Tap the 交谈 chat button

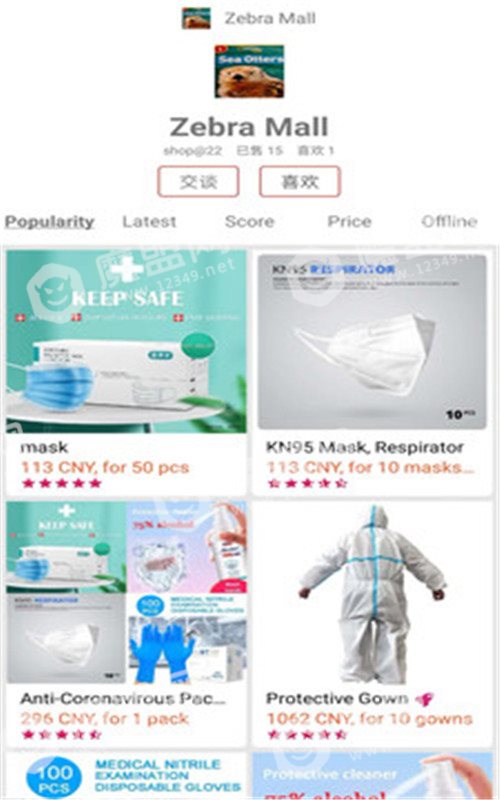click(198, 182)
